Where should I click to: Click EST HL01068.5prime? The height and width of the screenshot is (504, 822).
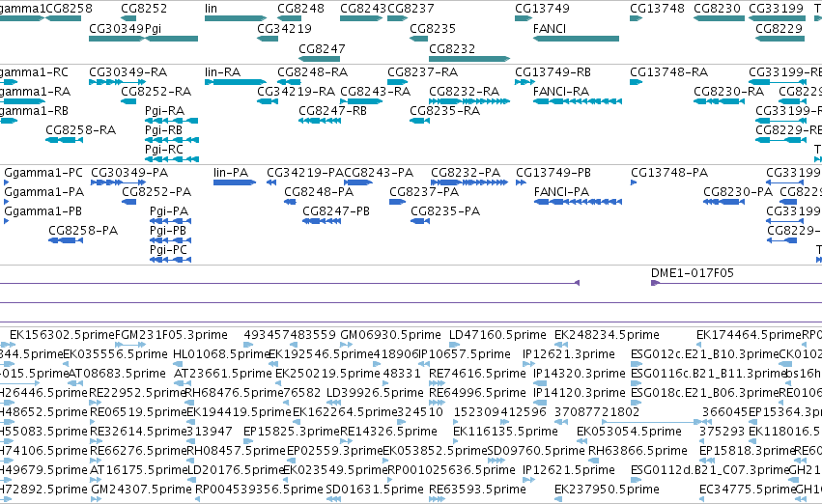177,364
